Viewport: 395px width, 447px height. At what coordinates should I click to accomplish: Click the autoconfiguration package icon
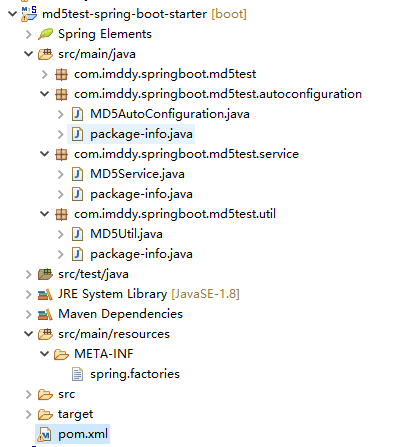click(x=61, y=94)
